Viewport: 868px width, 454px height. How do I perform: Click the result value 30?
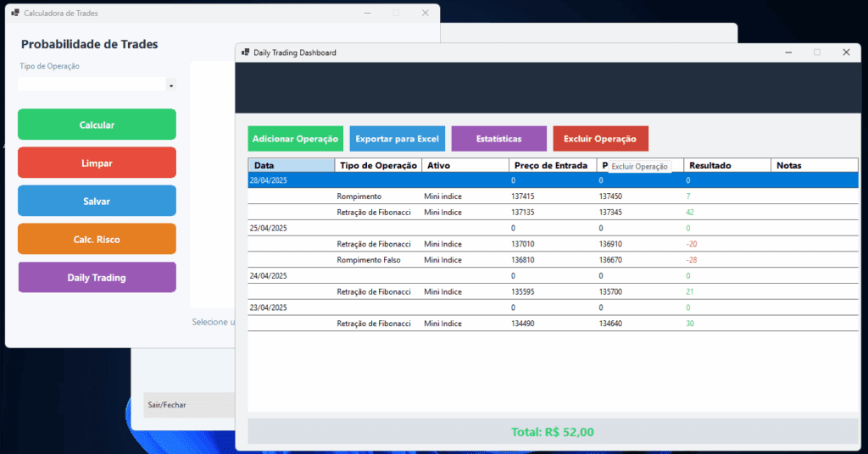point(690,324)
